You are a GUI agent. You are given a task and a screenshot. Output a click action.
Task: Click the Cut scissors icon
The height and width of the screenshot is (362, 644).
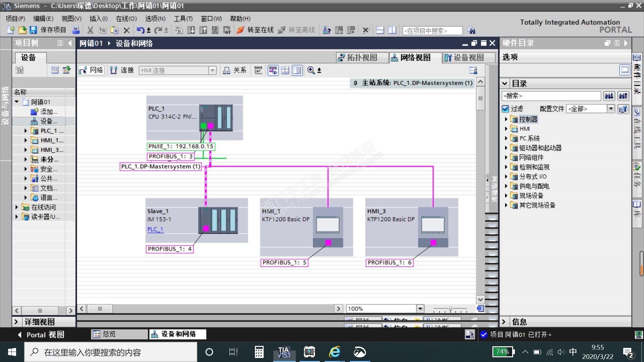90,30
